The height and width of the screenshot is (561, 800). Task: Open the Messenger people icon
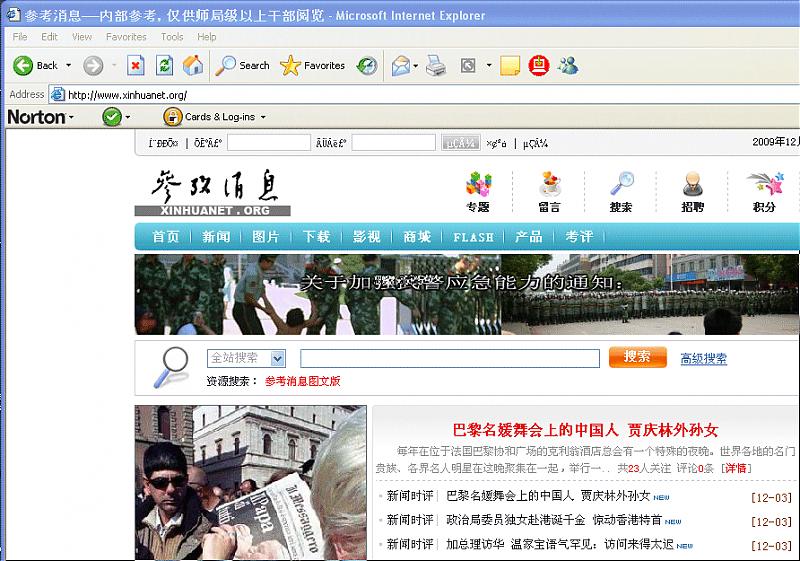pyautogui.click(x=568, y=66)
